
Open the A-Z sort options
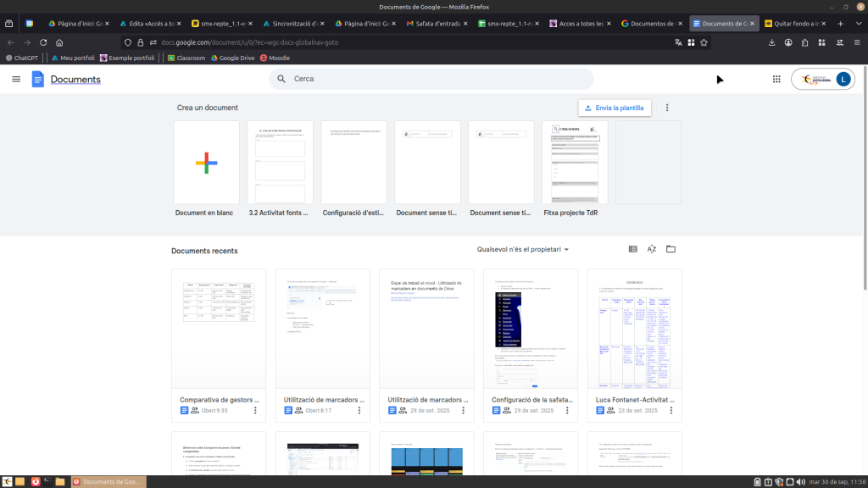652,249
